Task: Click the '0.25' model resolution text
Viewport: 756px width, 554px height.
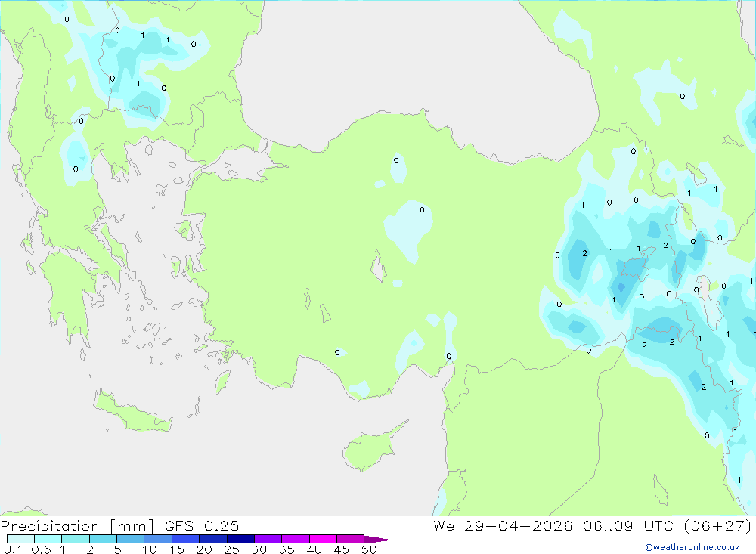Action: coord(222,526)
